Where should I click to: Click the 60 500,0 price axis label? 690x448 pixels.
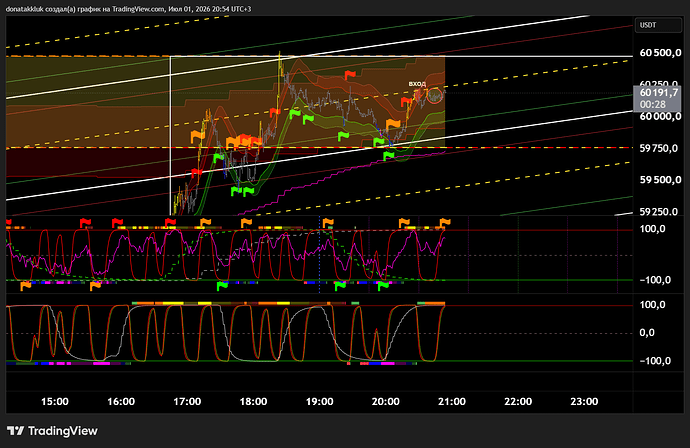pyautogui.click(x=660, y=53)
